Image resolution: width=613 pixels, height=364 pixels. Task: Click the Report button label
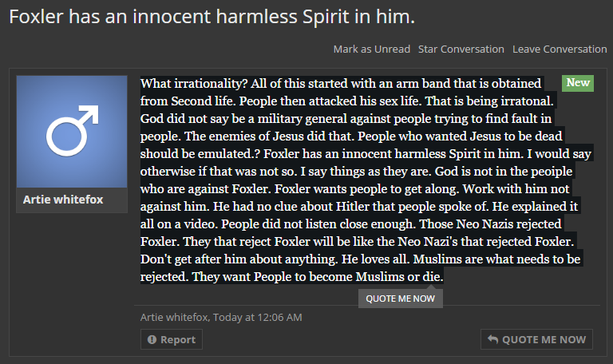click(x=178, y=340)
